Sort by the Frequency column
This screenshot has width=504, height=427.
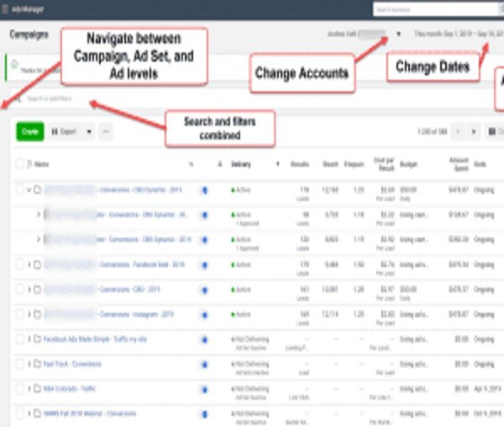354,164
